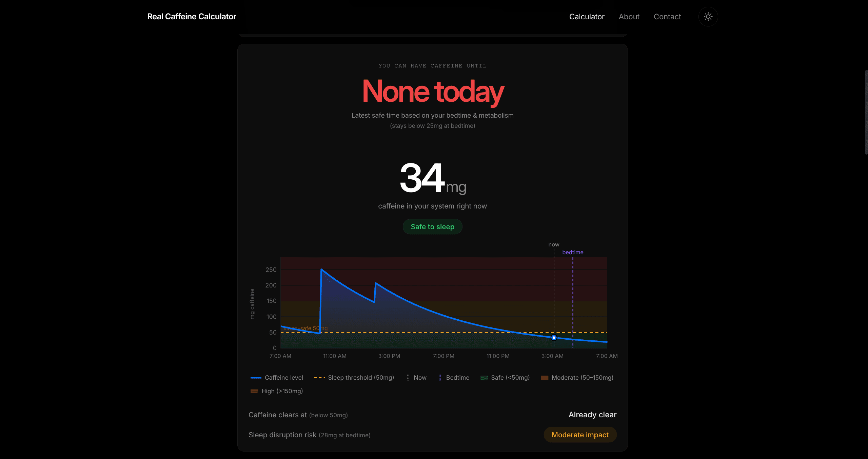
Task: Click the Sleep threshold dashed legend icon
Action: 319,378
